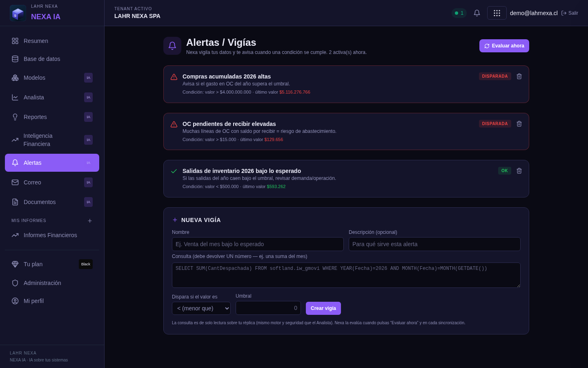Click warning icon on Compras acumuladas alert
This screenshot has height=368, width=588.
pos(174,77)
